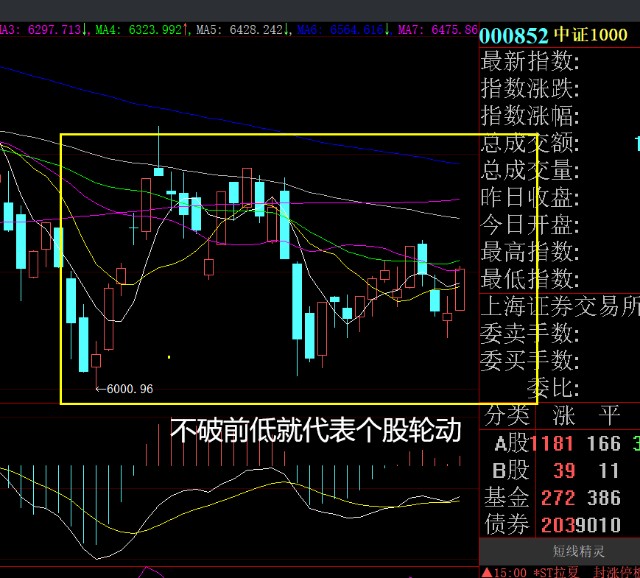640x578 pixels.
Task: Click the 指数涨跌 row label
Action: coord(530,88)
